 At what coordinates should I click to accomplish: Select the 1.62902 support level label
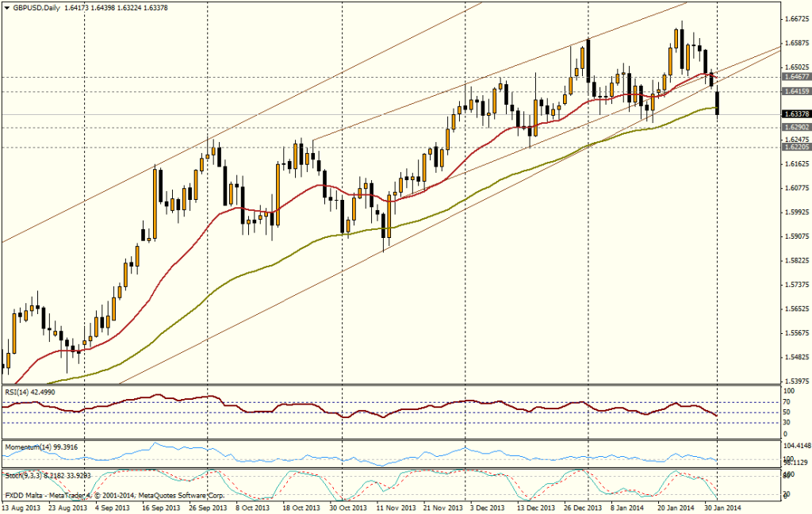(795, 127)
